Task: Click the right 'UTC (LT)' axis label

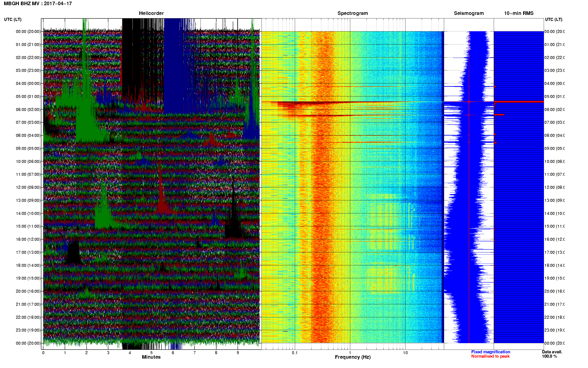Action: [553, 19]
